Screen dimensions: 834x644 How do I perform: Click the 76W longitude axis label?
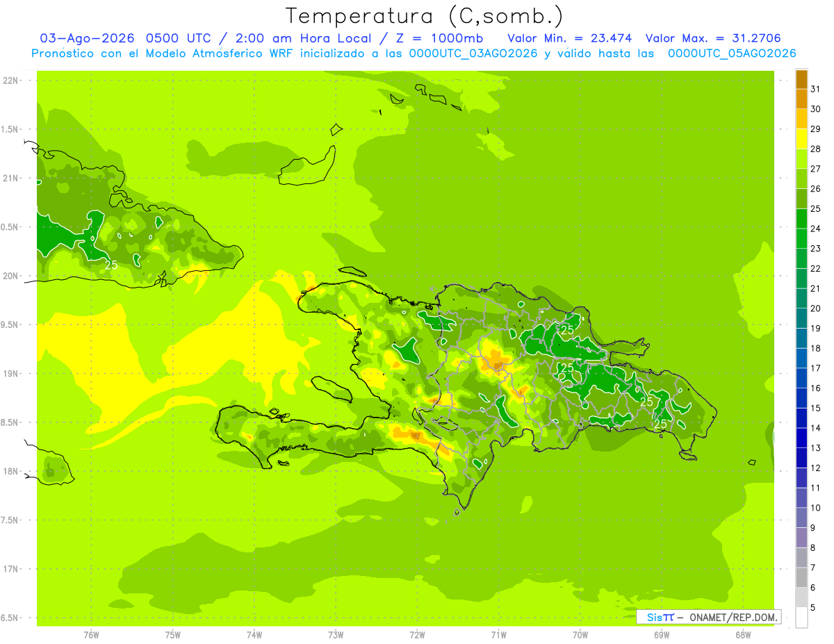(91, 635)
